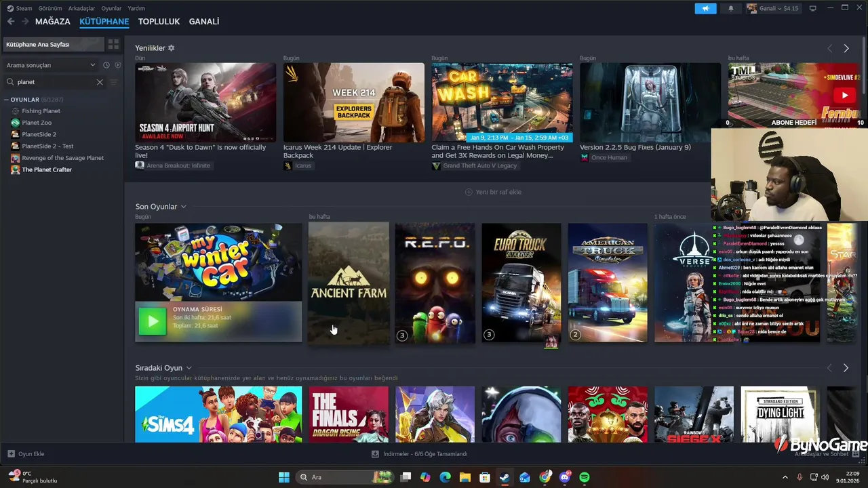Click the Oyun Ekle plus icon

tap(11, 454)
